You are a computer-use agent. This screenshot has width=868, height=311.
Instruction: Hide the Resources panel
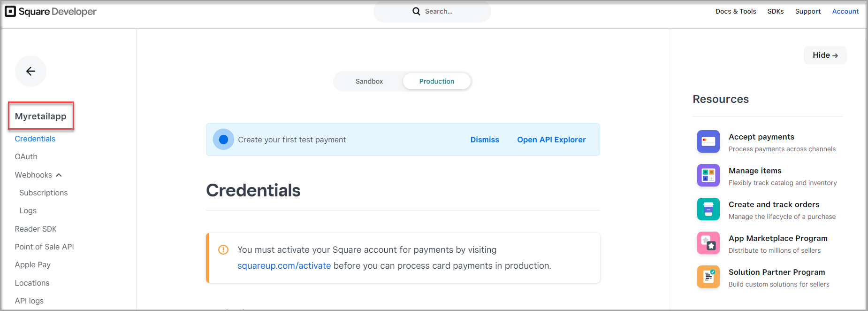[825, 55]
